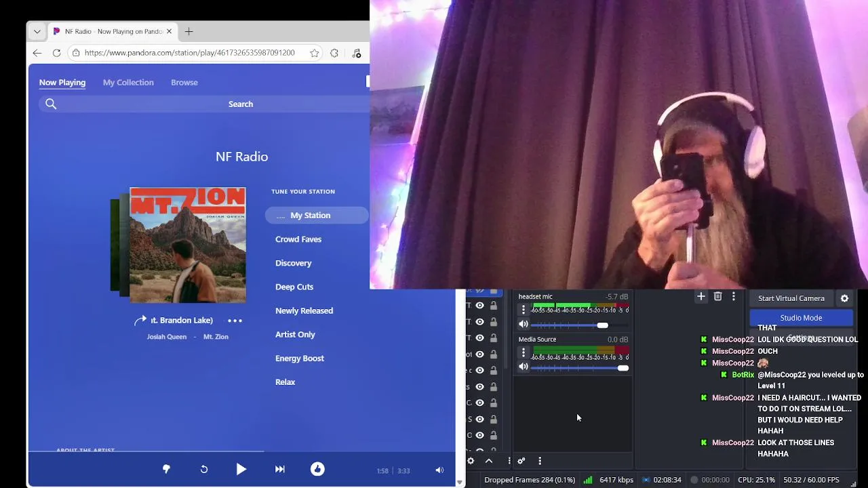Open the browser extensions puzzle icon
This screenshot has width=868, height=488.
(x=334, y=53)
